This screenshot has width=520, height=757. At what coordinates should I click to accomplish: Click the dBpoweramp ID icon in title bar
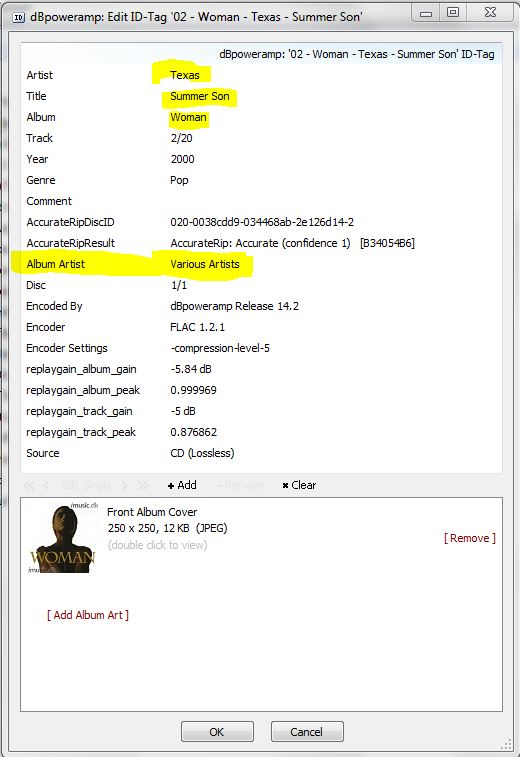point(18,18)
